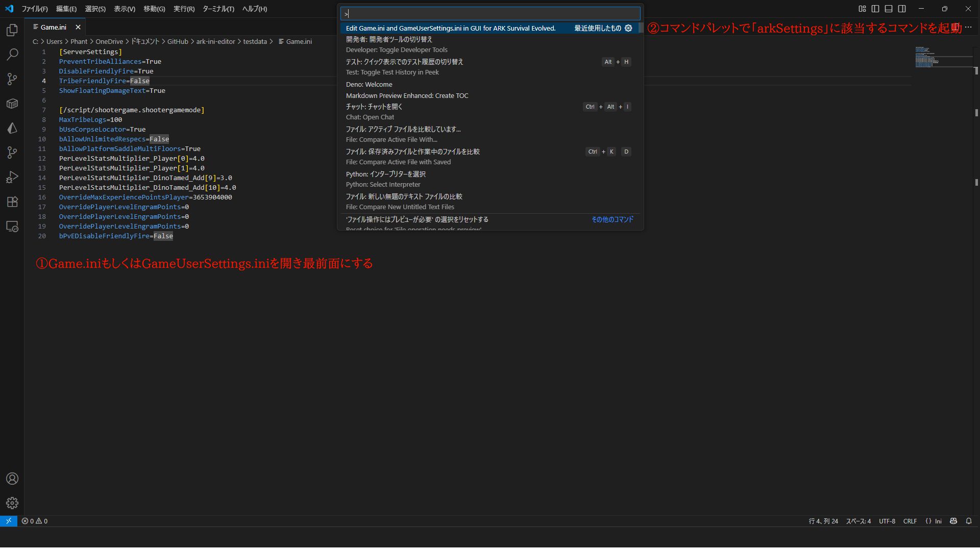Click the その他のコマンド link
Viewport: 980px width, 551px height.
pos(612,219)
